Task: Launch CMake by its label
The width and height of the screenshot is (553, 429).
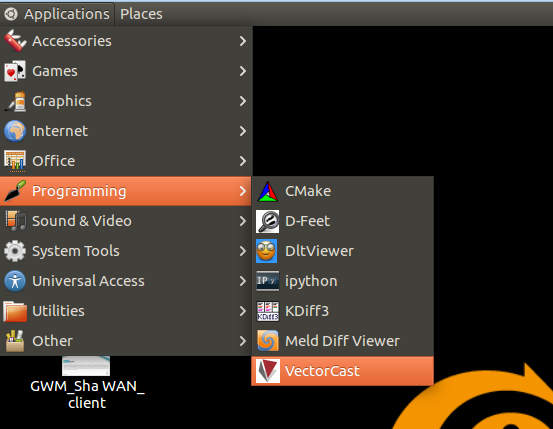Action: pos(308,191)
